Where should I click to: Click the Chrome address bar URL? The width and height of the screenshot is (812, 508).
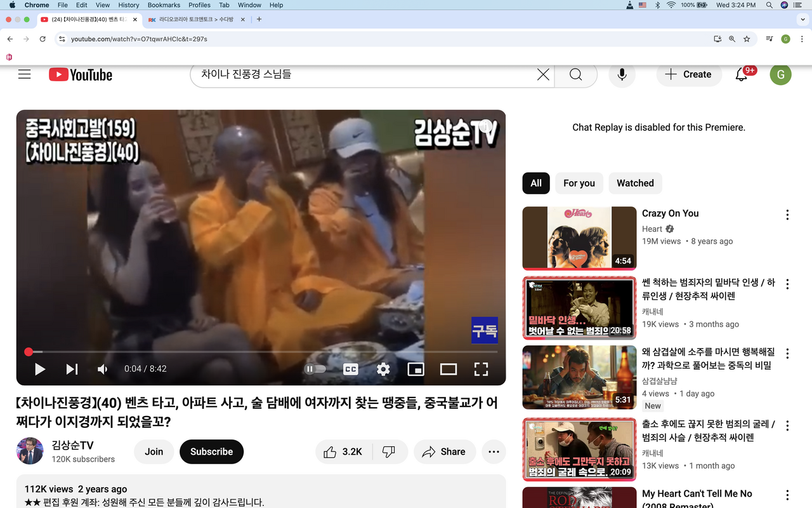pyautogui.click(x=139, y=39)
